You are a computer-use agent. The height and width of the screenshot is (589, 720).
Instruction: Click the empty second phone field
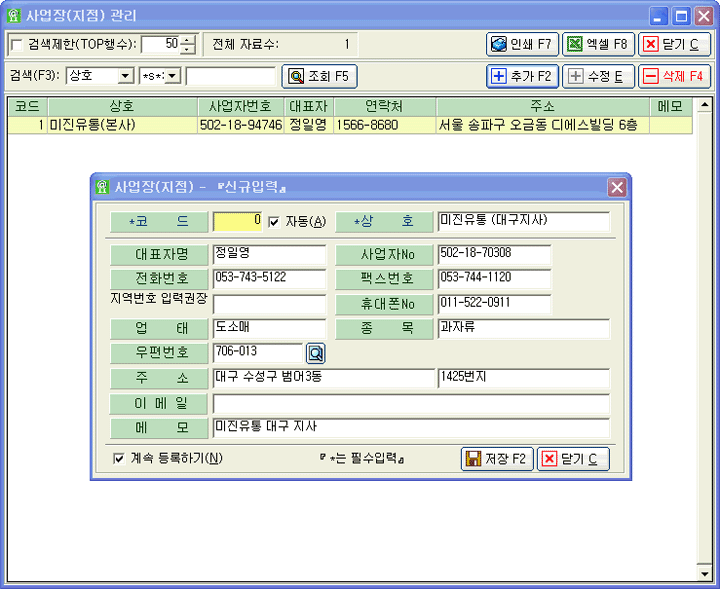(269, 304)
